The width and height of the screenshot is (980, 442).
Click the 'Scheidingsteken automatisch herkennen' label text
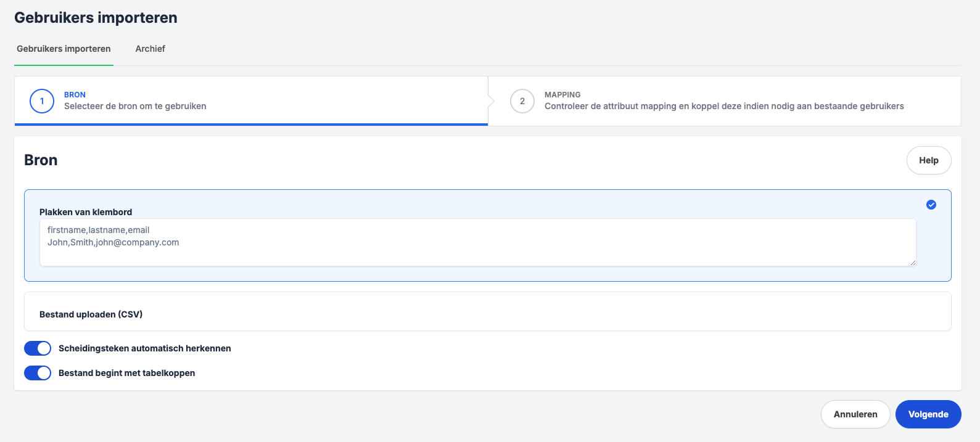[x=144, y=348]
